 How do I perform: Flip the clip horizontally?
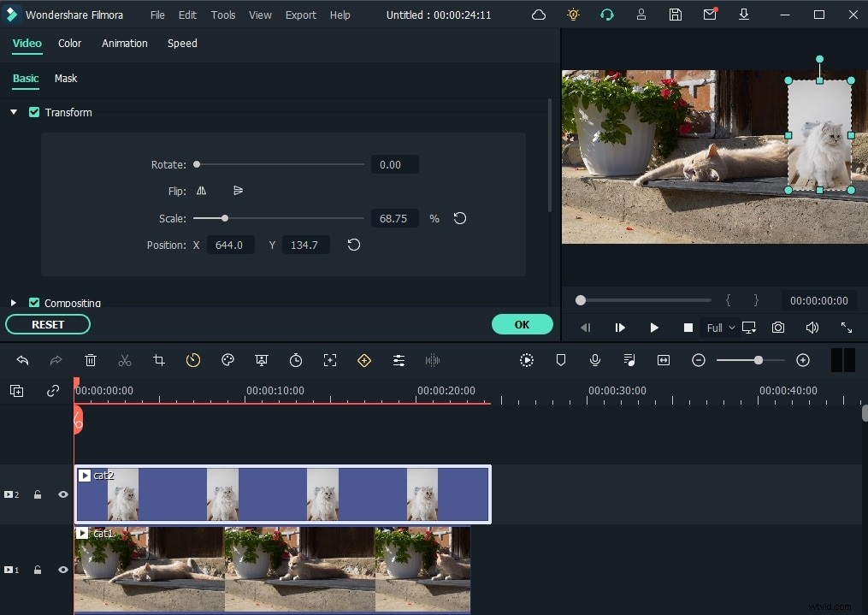point(200,191)
